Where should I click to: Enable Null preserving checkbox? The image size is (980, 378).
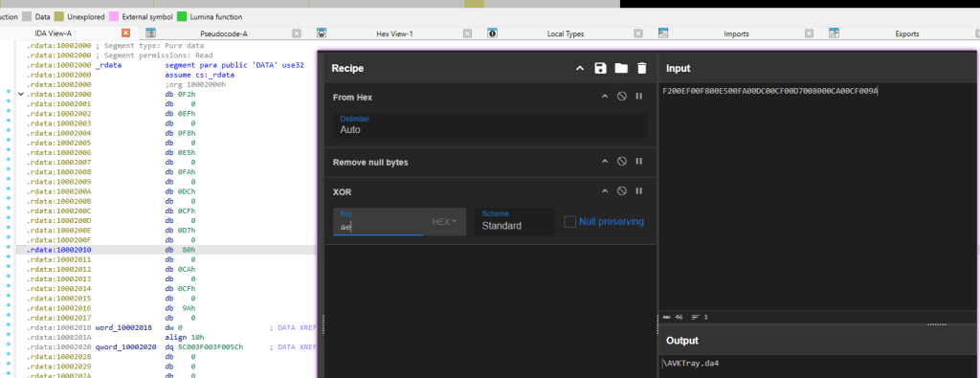pos(569,222)
